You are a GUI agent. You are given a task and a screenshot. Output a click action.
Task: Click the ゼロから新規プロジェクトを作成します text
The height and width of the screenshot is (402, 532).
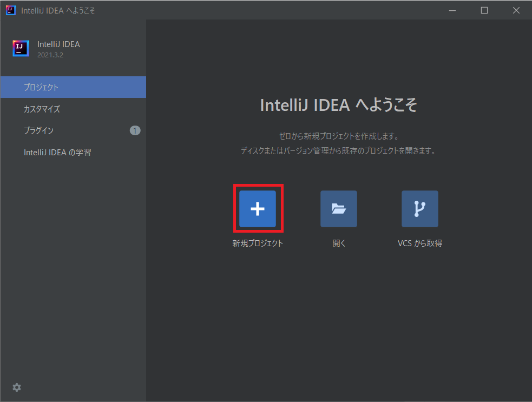point(339,136)
